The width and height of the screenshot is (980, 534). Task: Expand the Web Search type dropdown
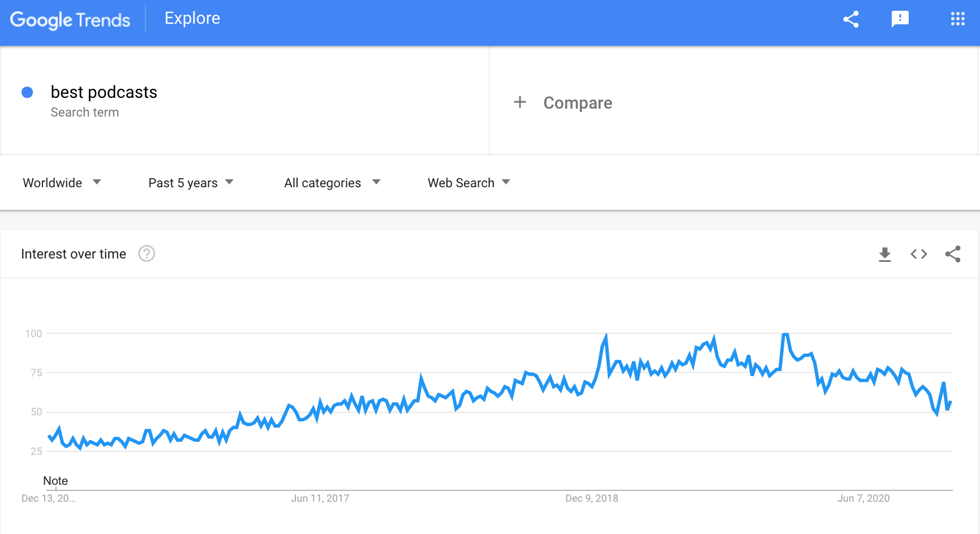469,183
